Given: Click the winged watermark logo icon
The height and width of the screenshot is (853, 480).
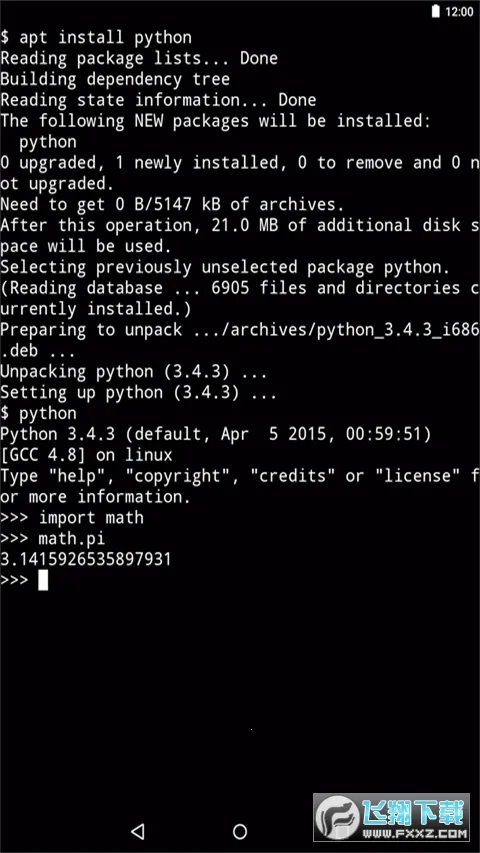Looking at the screenshot, I should coord(339,817).
